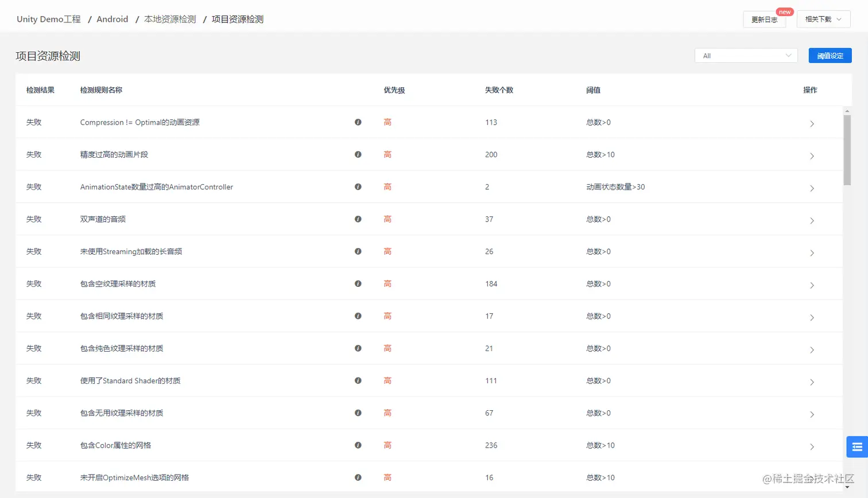The width and height of the screenshot is (868, 498).
Task: Click info icon beside 使用了Standard Shader的材质
Action: pos(358,380)
